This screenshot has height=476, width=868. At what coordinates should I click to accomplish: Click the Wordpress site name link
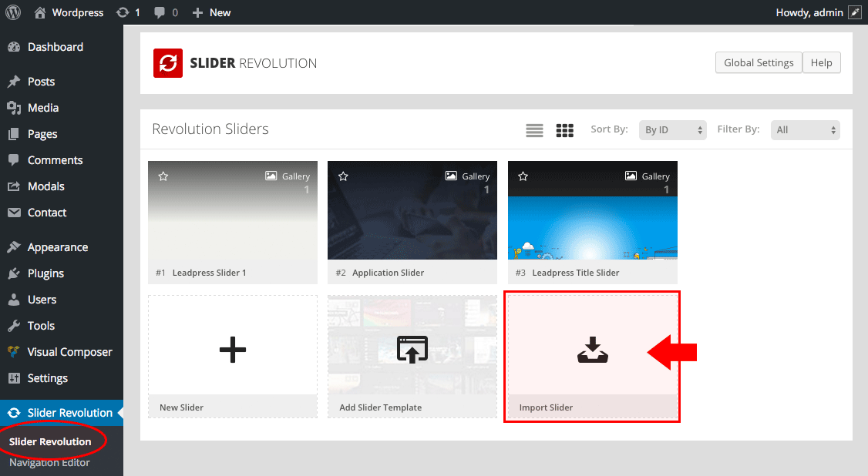78,13
